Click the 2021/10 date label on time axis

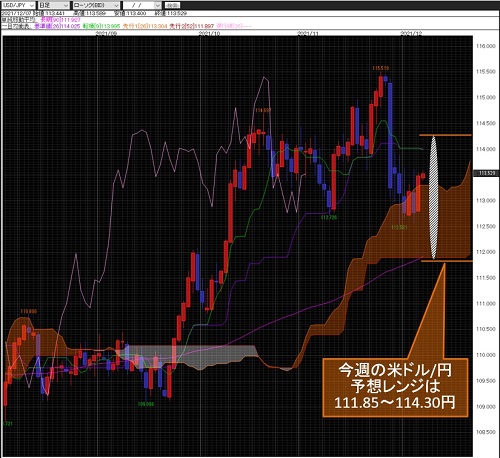[x=209, y=34]
